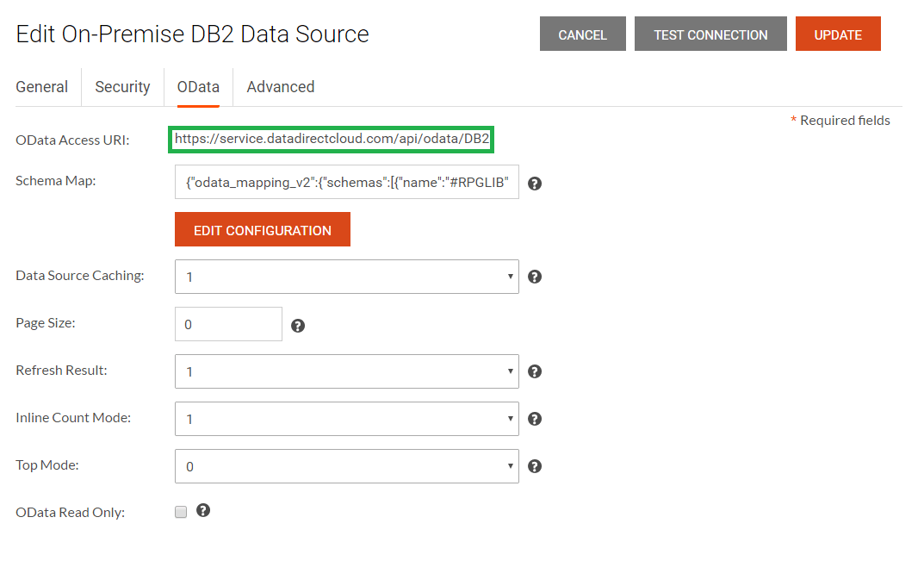The image size is (924, 561).
Task: Open help for Data Source Caching
Action: point(535,277)
